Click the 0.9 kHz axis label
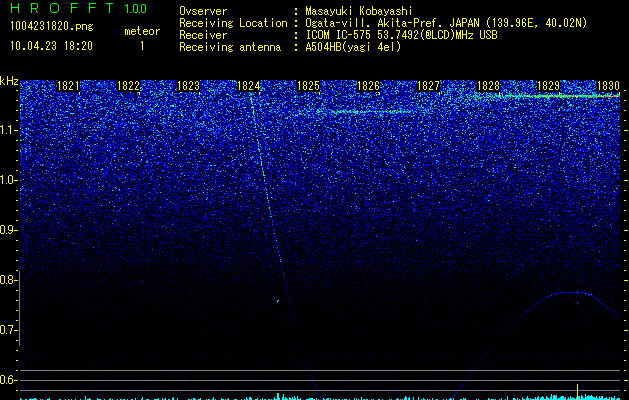This screenshot has height=400, width=629. [9, 230]
